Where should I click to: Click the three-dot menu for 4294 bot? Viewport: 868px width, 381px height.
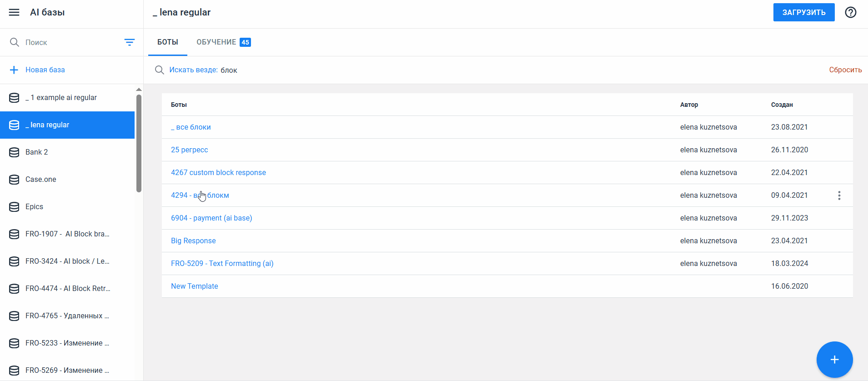tap(839, 196)
